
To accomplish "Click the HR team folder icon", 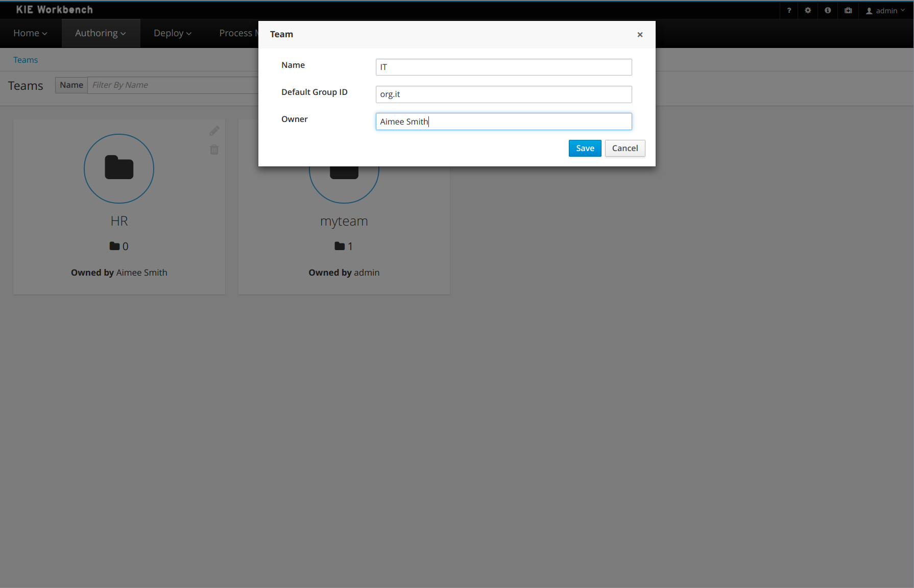I will click(x=119, y=168).
